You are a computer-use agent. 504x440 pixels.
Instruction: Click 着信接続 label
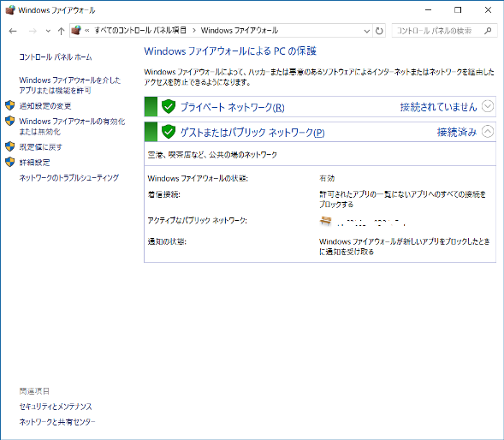164,194
